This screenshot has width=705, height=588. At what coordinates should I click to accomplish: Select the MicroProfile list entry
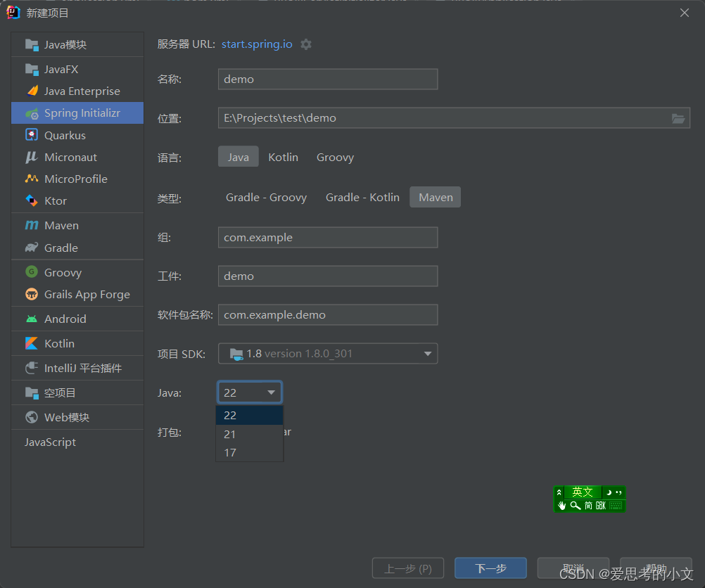(77, 179)
